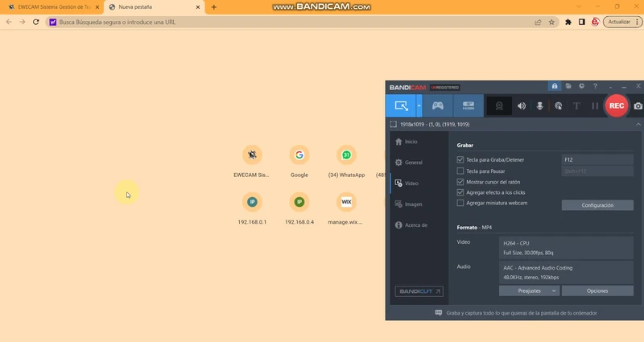Click the status bar message bubble icon
The height and width of the screenshot is (342, 644).
tap(438, 313)
